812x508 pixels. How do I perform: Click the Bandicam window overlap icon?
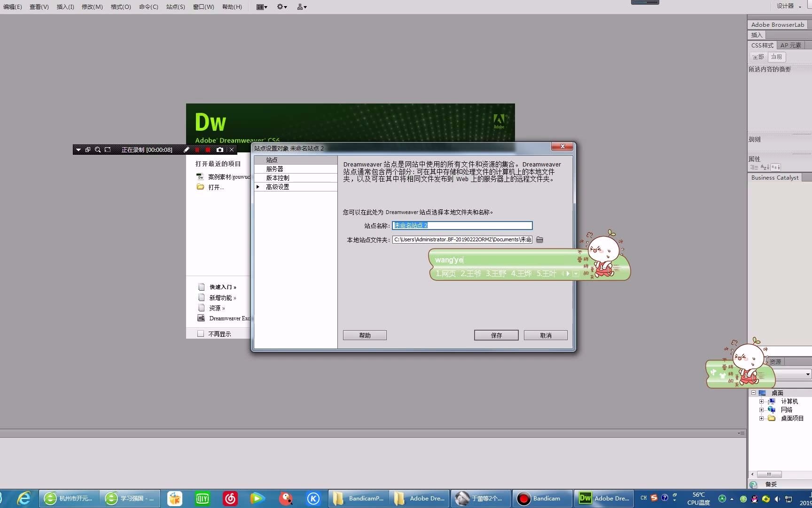pyautogui.click(x=88, y=150)
